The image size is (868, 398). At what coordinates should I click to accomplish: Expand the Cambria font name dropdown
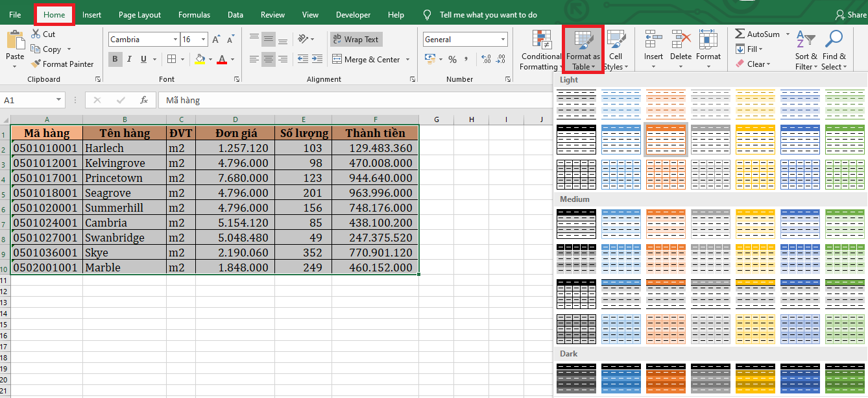(x=175, y=40)
